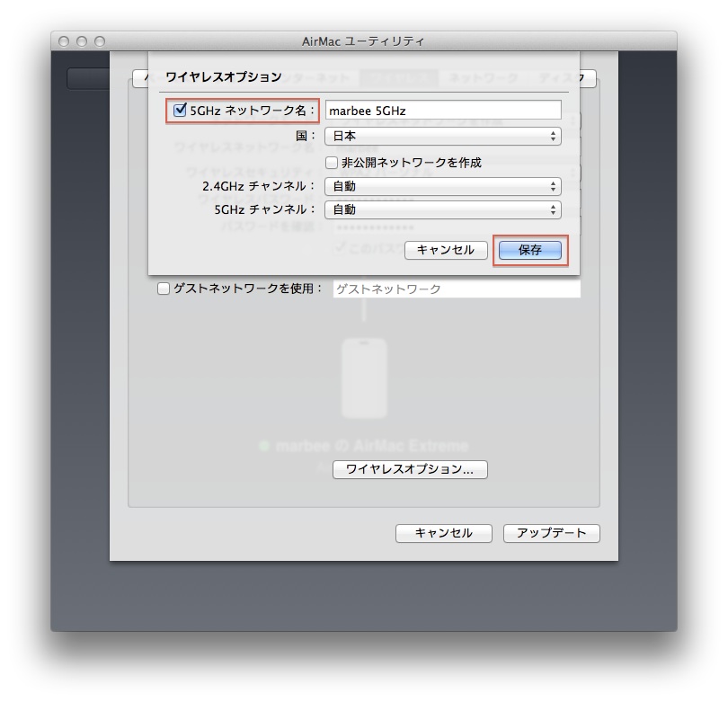
Task: Cancel the wireless options sheet with キャンセル
Action: click(446, 251)
